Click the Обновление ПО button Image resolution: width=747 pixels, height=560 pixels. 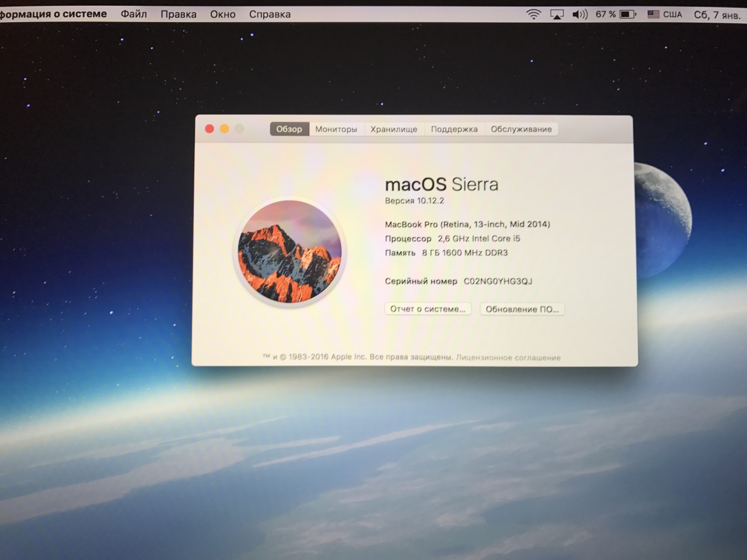[x=522, y=309]
